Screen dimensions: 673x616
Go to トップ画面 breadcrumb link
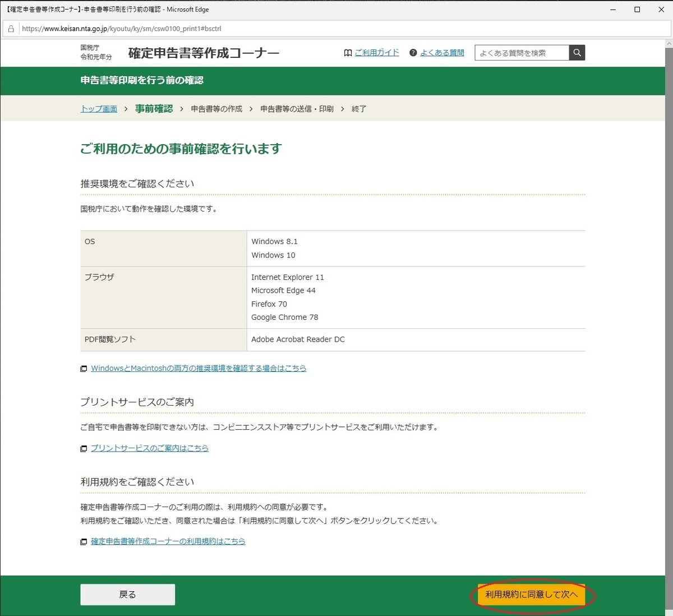pyautogui.click(x=99, y=109)
